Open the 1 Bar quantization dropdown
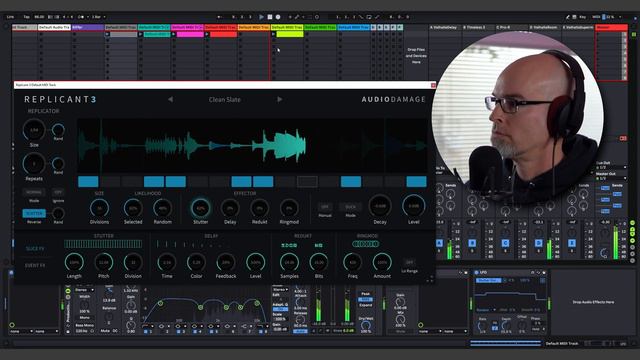The height and width of the screenshot is (360, 640). [98, 17]
